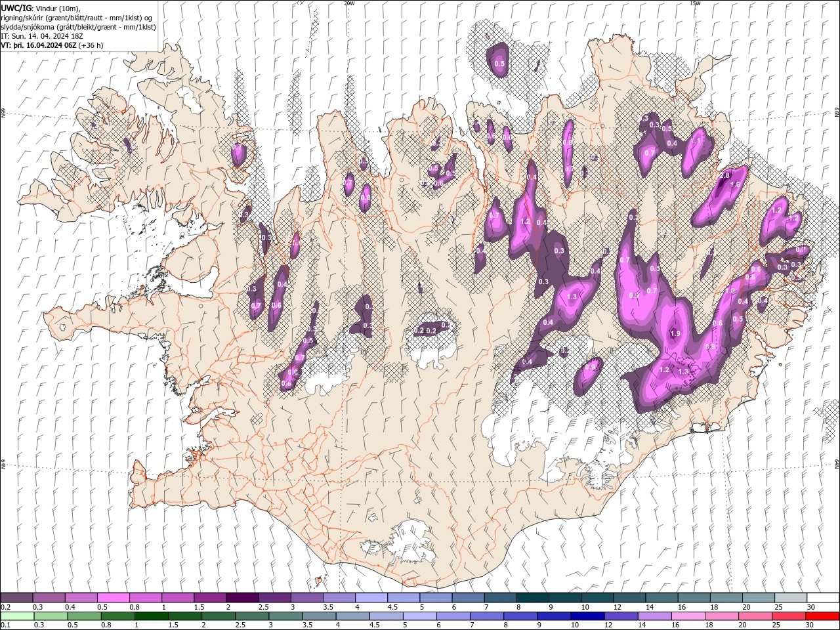This screenshot has width=840, height=630.
Task: Click the '4.5' label on the upper legend row
Action: click(392, 607)
